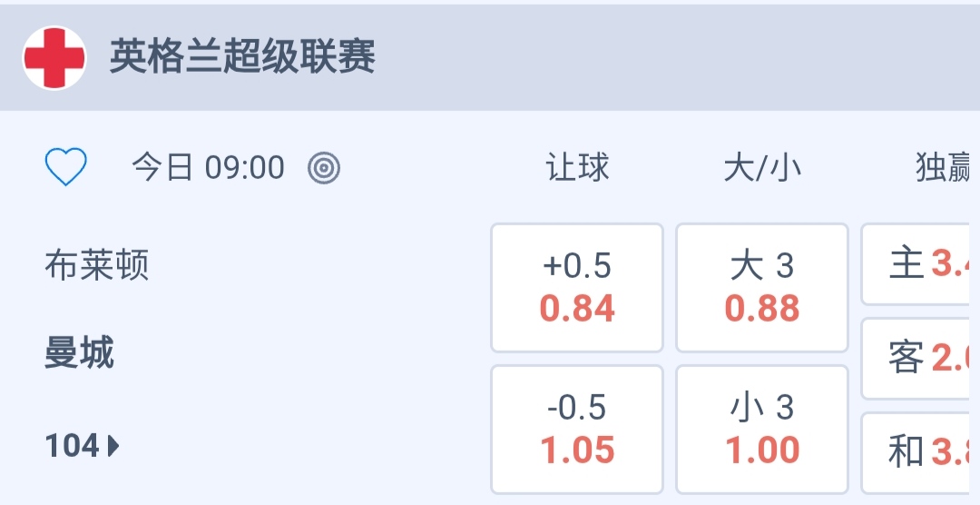Favorite this match with the heart icon
980x505 pixels.
click(x=66, y=167)
